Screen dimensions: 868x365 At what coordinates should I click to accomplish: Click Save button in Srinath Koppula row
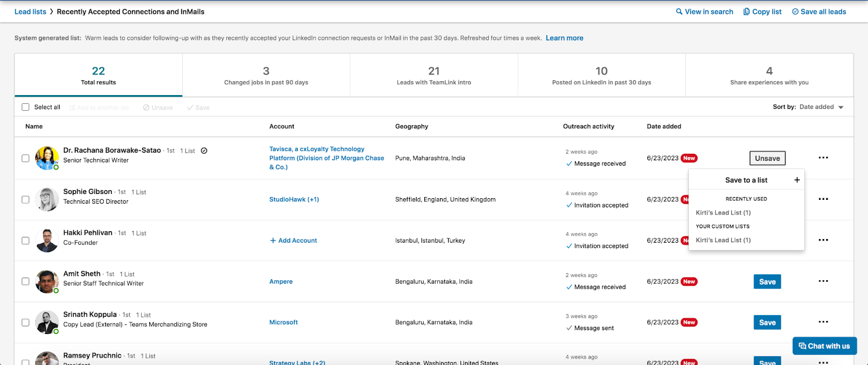[x=767, y=322]
